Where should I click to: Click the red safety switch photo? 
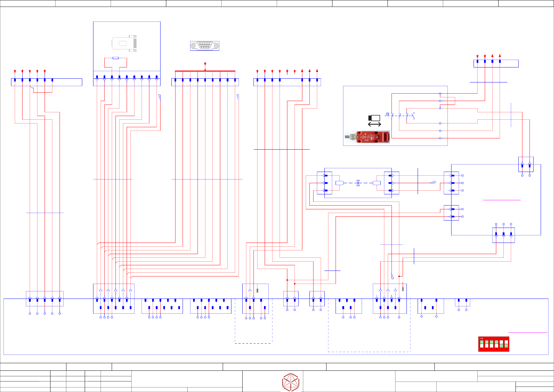[x=367, y=137]
